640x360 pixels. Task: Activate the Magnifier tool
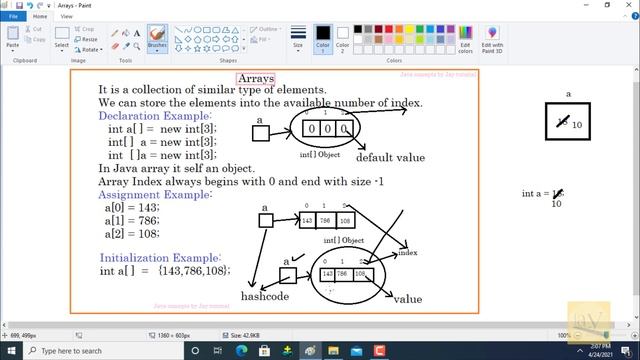137,47
